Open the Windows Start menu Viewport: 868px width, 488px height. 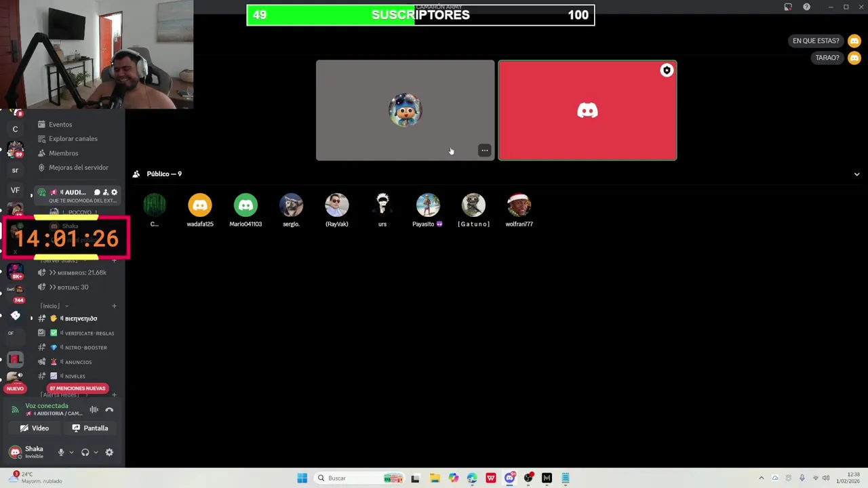[302, 478]
